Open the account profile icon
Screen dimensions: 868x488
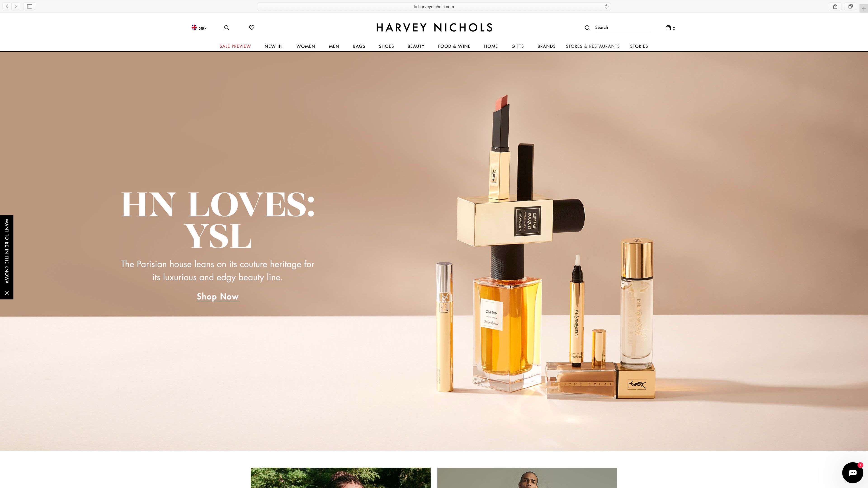[x=226, y=28]
